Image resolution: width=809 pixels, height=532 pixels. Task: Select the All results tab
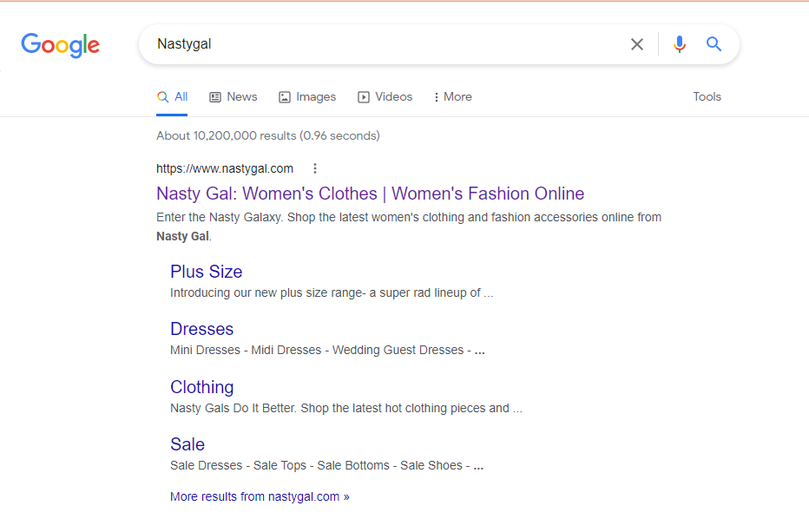[x=172, y=97]
